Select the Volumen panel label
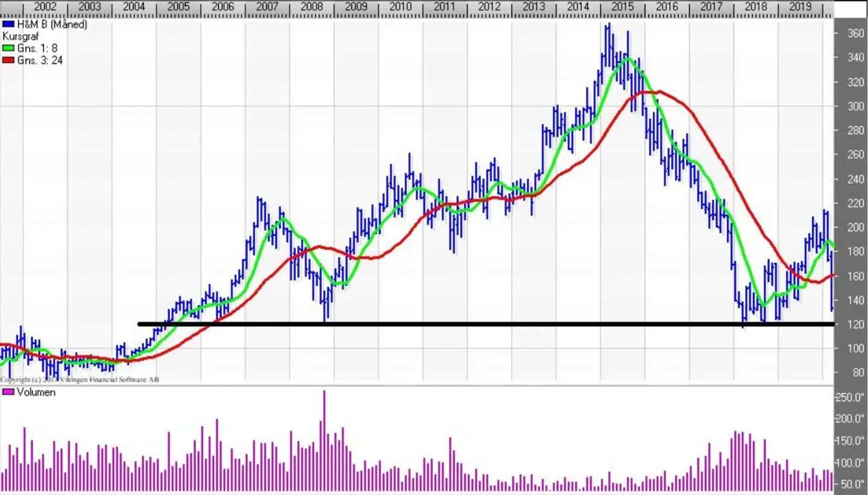The width and height of the screenshot is (868, 495). click(x=36, y=393)
